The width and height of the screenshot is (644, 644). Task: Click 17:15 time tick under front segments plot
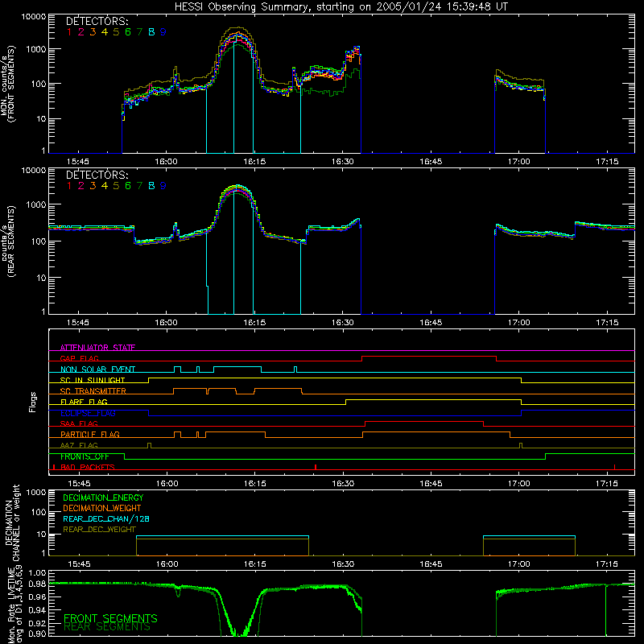[607, 162]
